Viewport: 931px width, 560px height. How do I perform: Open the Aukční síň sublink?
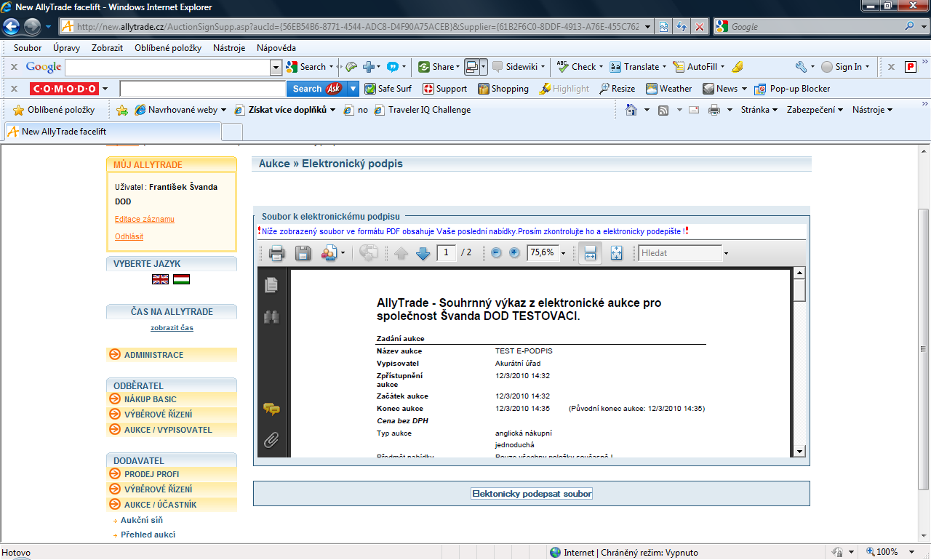pos(142,520)
